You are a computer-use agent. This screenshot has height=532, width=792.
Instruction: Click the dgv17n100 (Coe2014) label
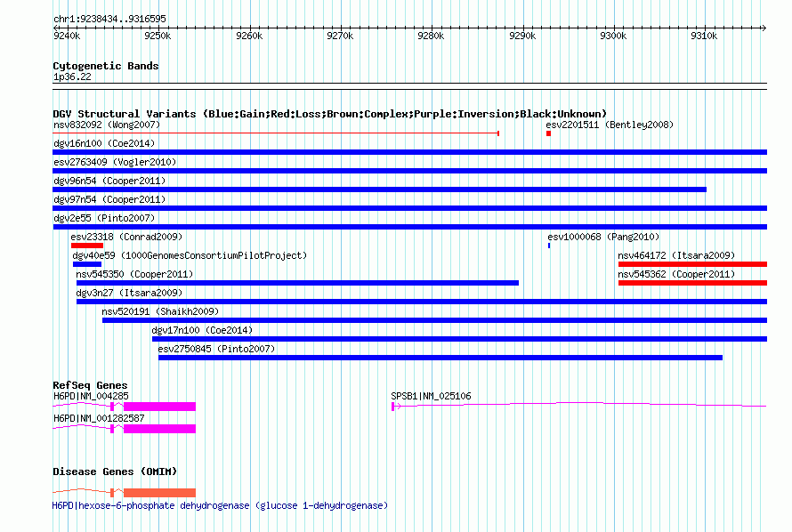point(202,330)
